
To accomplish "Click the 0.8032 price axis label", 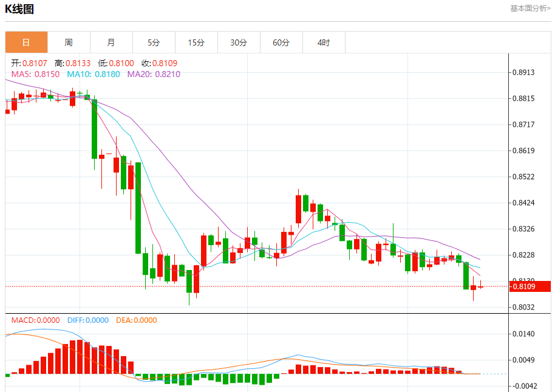I will [523, 307].
